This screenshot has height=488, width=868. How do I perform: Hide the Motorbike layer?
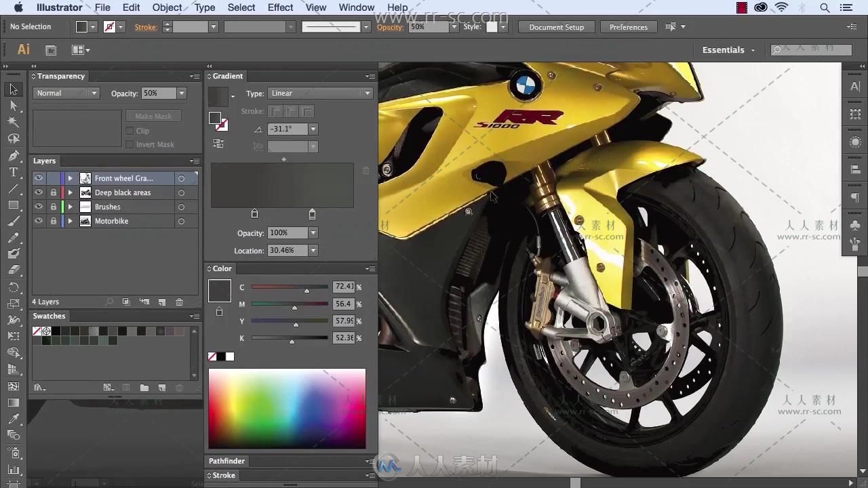[39, 221]
